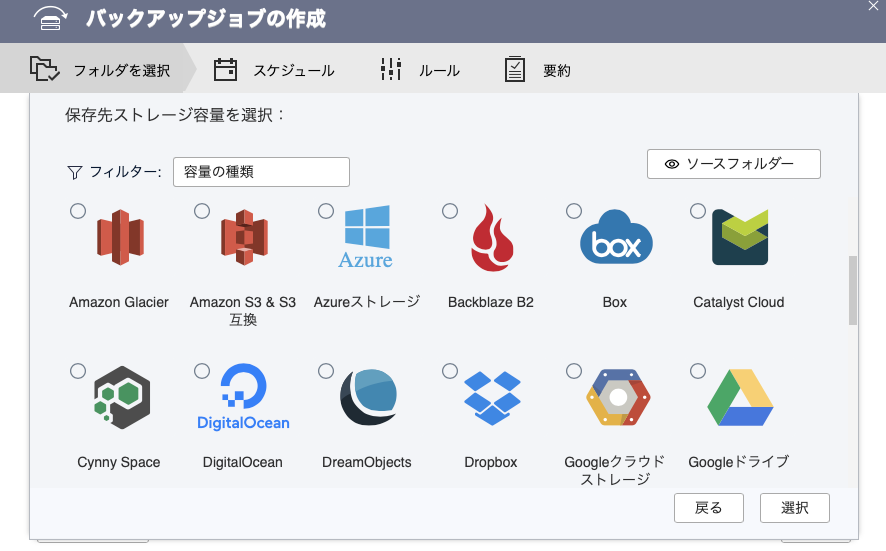Click the 選択 button
Image resolution: width=886 pixels, height=551 pixels.
click(794, 508)
